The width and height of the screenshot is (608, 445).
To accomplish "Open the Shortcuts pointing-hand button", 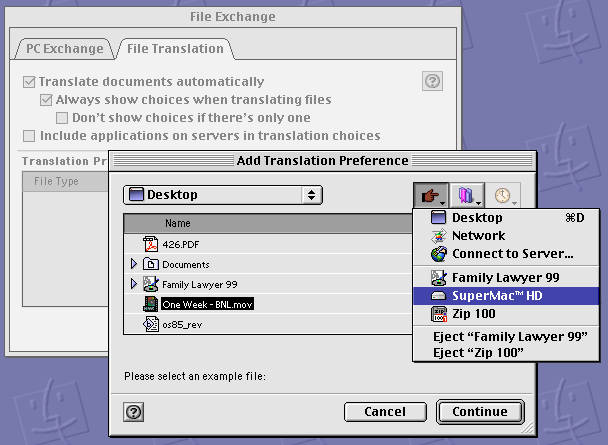I will pyautogui.click(x=430, y=195).
